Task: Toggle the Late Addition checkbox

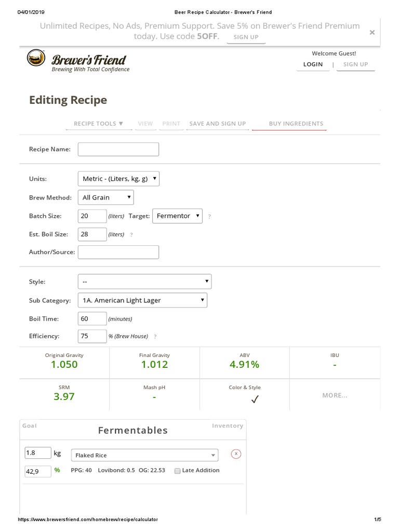Action: pos(177,471)
